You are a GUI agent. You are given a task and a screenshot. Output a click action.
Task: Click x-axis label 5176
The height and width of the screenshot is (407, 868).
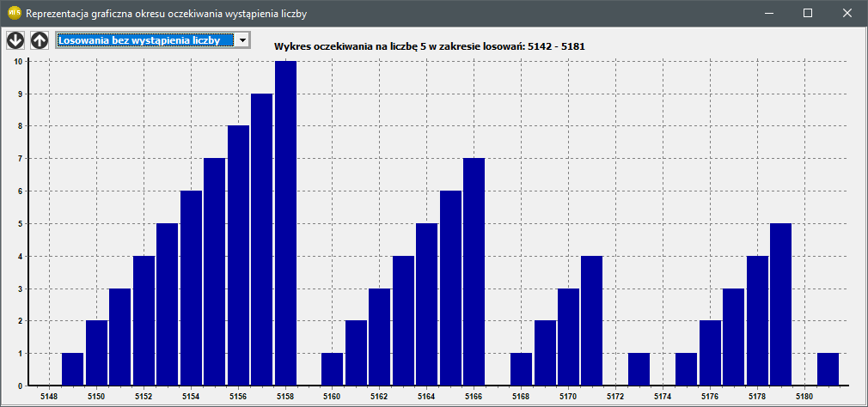(710, 396)
